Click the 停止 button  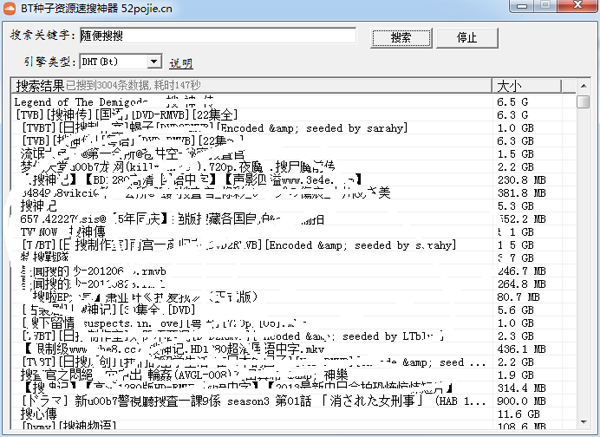pos(467,38)
